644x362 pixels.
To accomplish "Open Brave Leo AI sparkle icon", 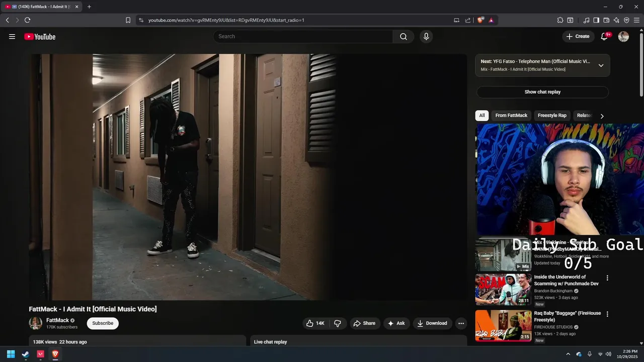I will pos(616,20).
